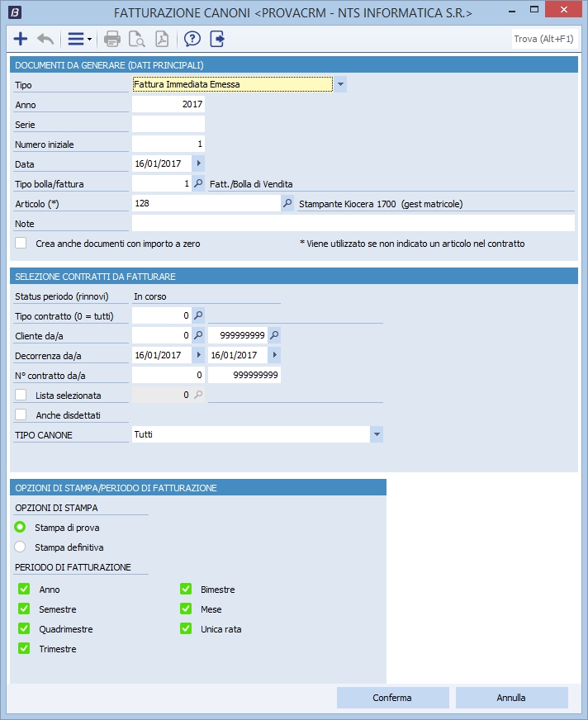Click the Data field 16/01/2017
The image size is (588, 720).
click(162, 163)
